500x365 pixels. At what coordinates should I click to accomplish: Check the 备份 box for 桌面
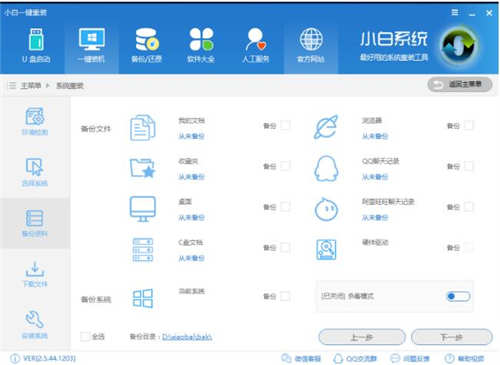[285, 207]
